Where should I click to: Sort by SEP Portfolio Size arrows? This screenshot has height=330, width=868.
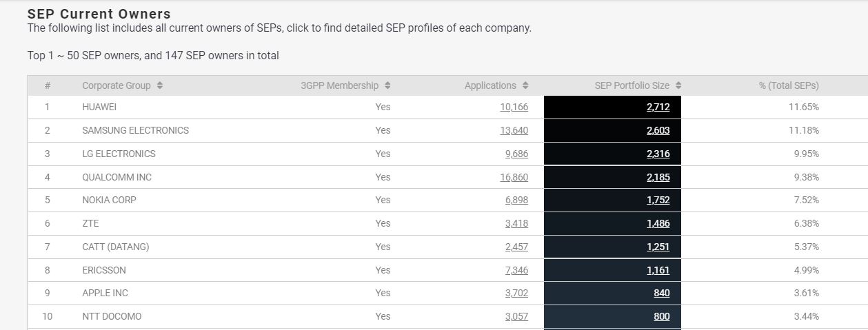point(678,85)
